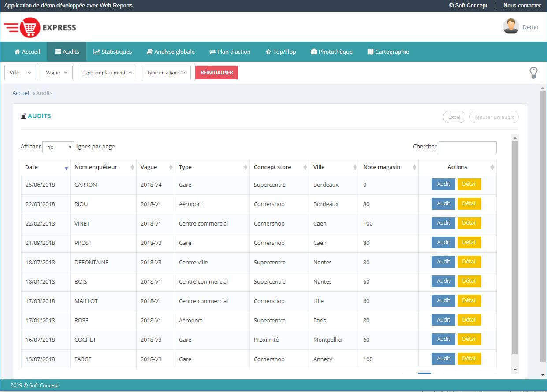Click Ajouter un audit button
The height and width of the screenshot is (392, 547).
click(x=494, y=117)
